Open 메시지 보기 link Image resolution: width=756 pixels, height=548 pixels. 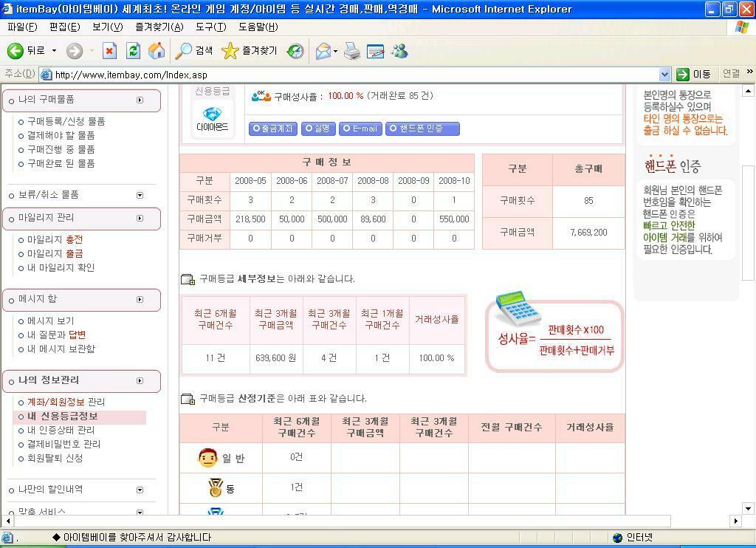(x=50, y=321)
